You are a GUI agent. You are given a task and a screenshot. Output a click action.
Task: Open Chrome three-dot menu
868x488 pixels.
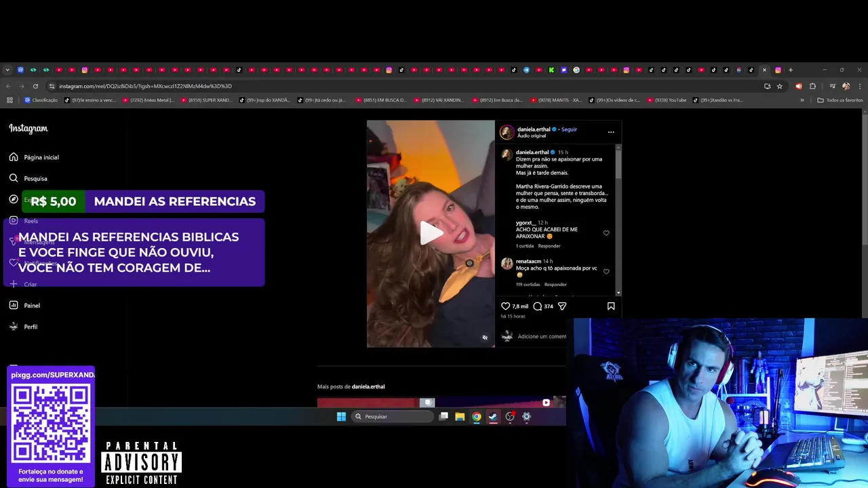click(859, 86)
